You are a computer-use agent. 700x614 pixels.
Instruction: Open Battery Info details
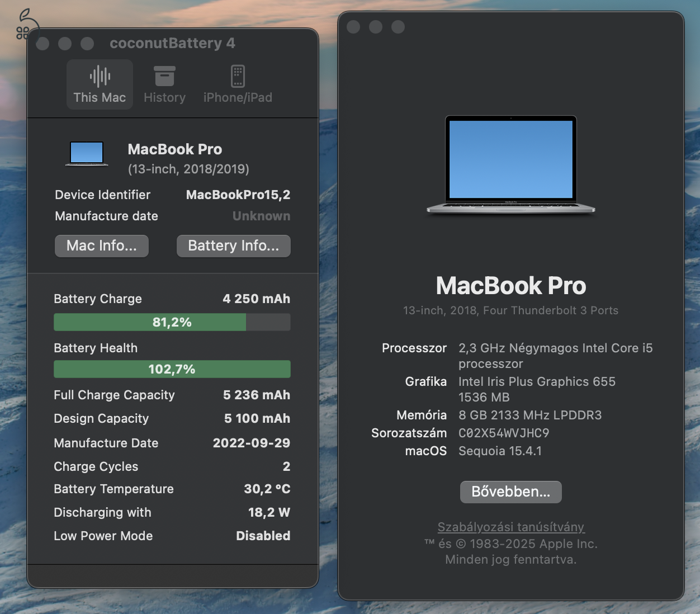[x=233, y=246]
